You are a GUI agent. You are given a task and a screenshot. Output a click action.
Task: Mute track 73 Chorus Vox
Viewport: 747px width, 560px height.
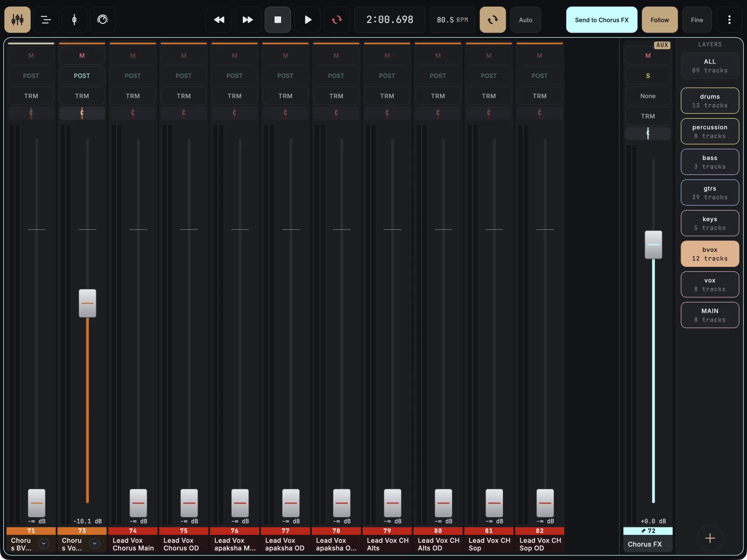[82, 56]
